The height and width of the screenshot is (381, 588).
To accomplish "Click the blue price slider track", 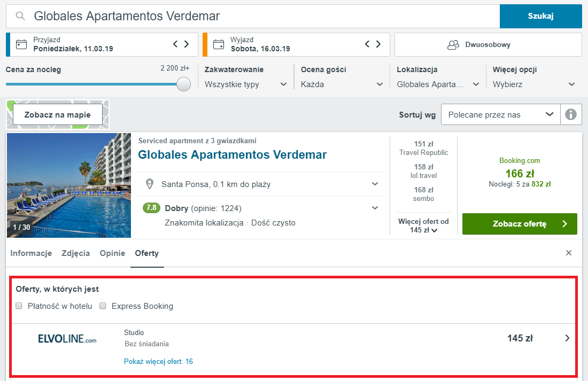I will [91, 84].
